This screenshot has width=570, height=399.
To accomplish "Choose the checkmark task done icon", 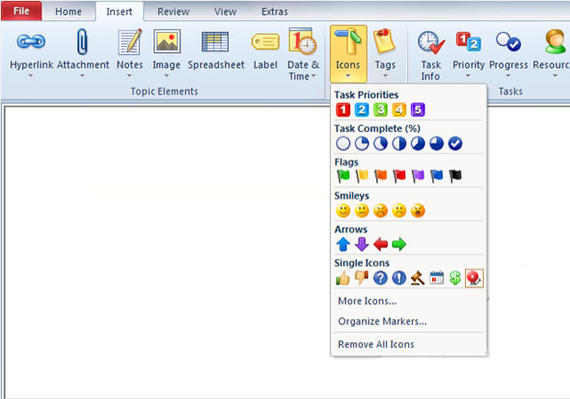I will 455,144.
